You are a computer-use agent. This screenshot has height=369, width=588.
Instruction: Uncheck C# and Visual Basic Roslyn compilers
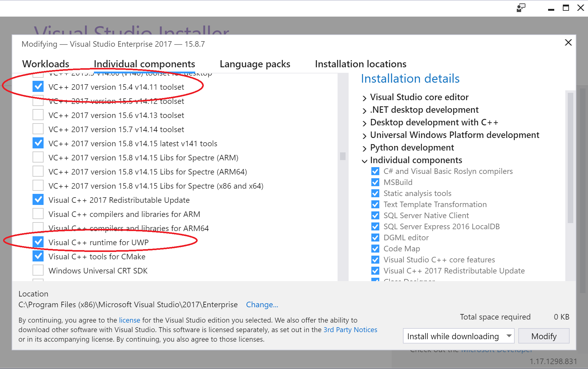(x=375, y=171)
